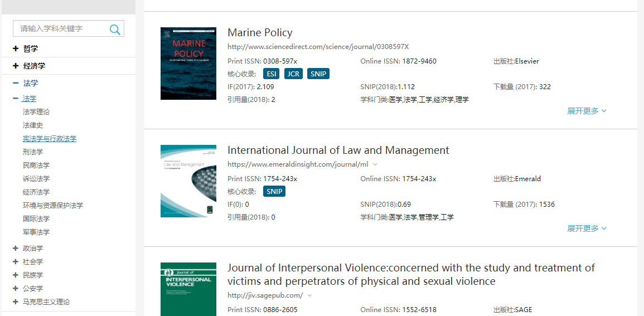Click the SNIP badge for Marine Policy
Viewport: 644px width, 316px height.
(318, 74)
